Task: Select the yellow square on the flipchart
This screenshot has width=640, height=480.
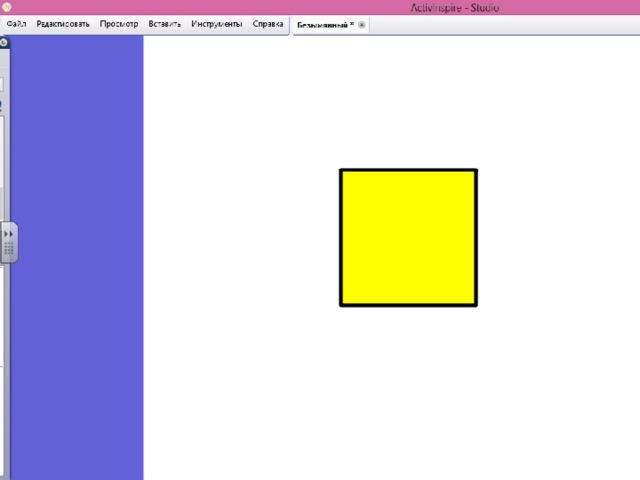Action: (408, 238)
